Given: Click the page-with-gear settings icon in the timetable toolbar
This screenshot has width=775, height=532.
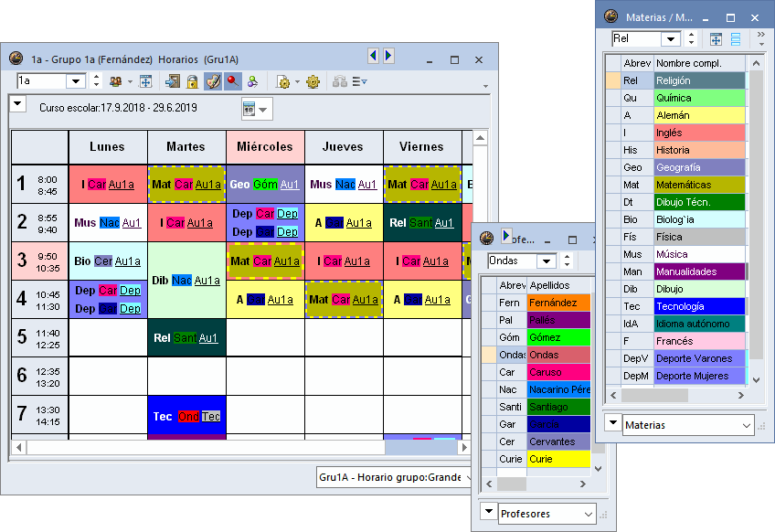Looking at the screenshot, I should click(283, 81).
